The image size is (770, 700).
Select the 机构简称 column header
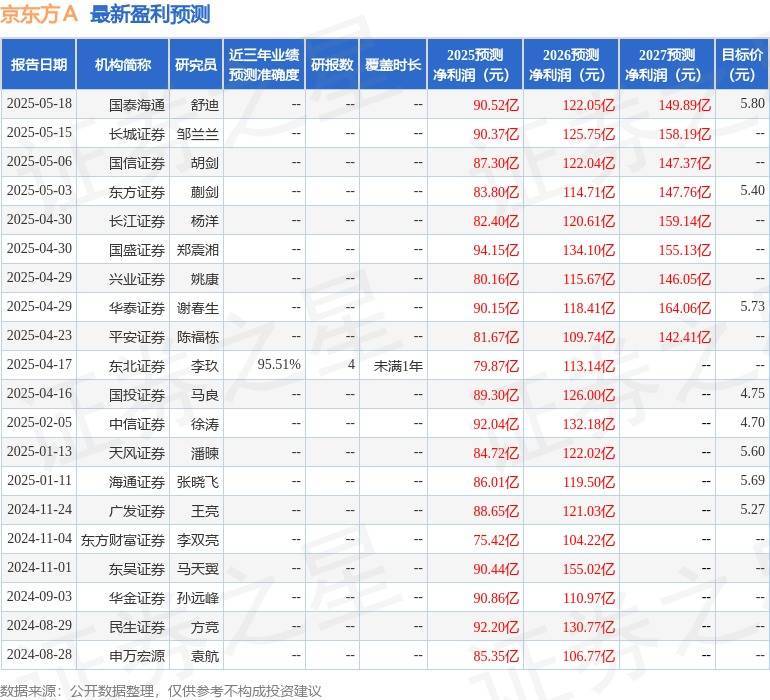pos(123,64)
